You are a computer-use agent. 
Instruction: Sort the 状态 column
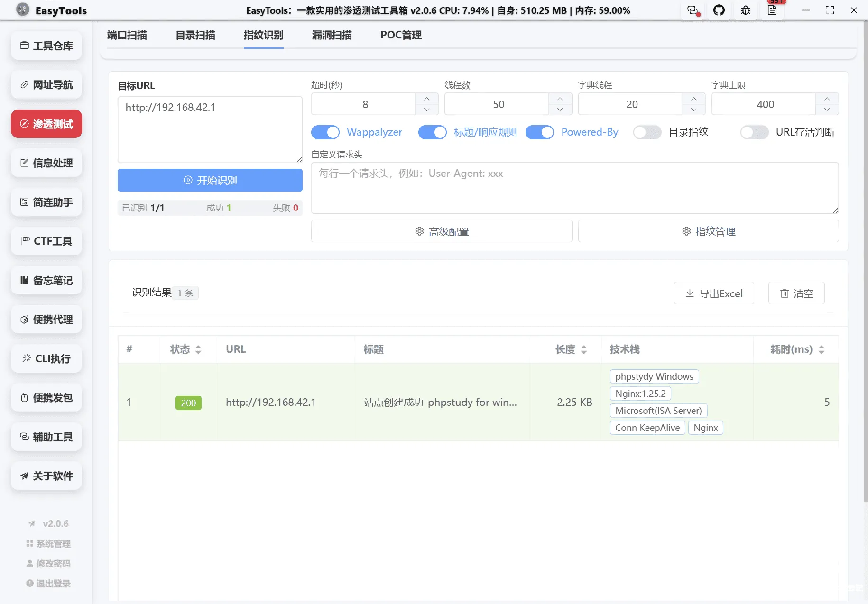pyautogui.click(x=198, y=349)
